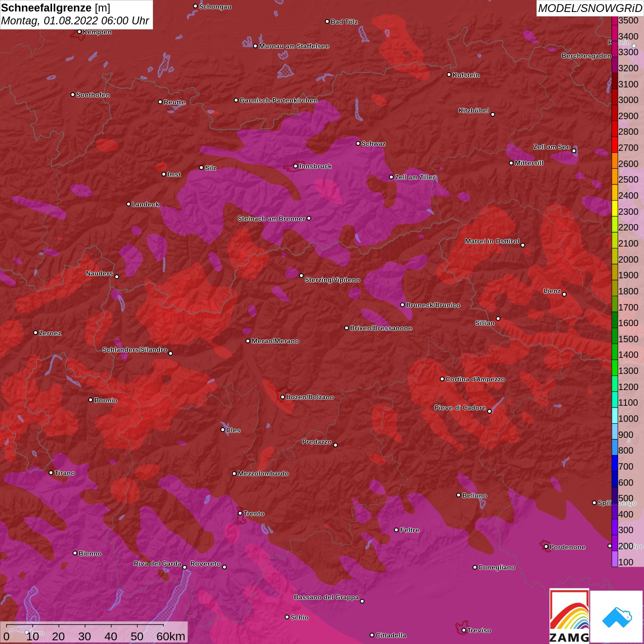Screen dimensions: 644x644
Task: Click the Kitzbühel city marker dot
Action: [493, 115]
